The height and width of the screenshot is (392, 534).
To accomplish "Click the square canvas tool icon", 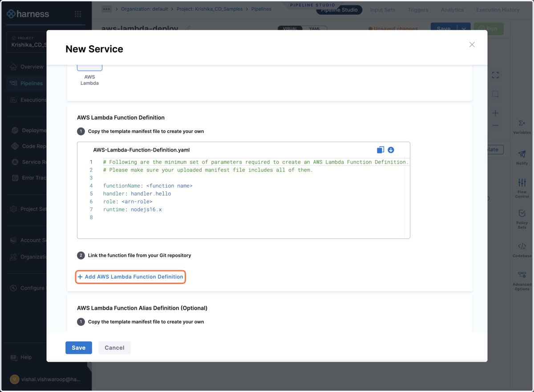I will (x=495, y=94).
